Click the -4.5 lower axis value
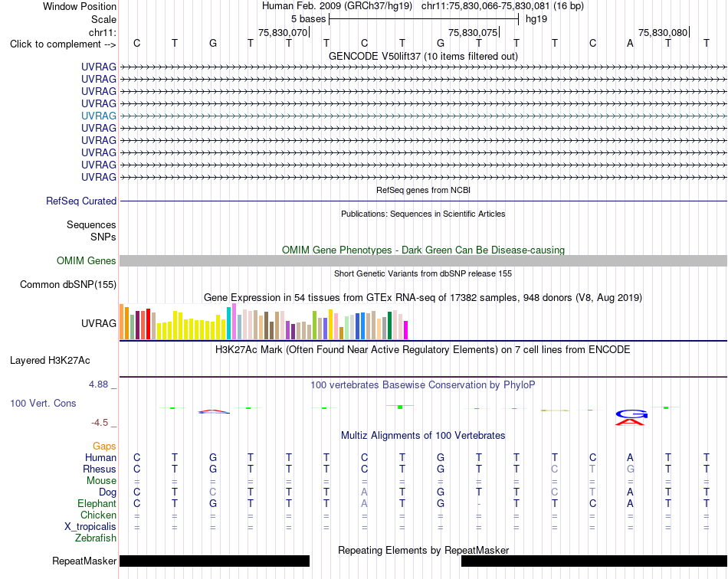728x579 pixels. pos(100,422)
